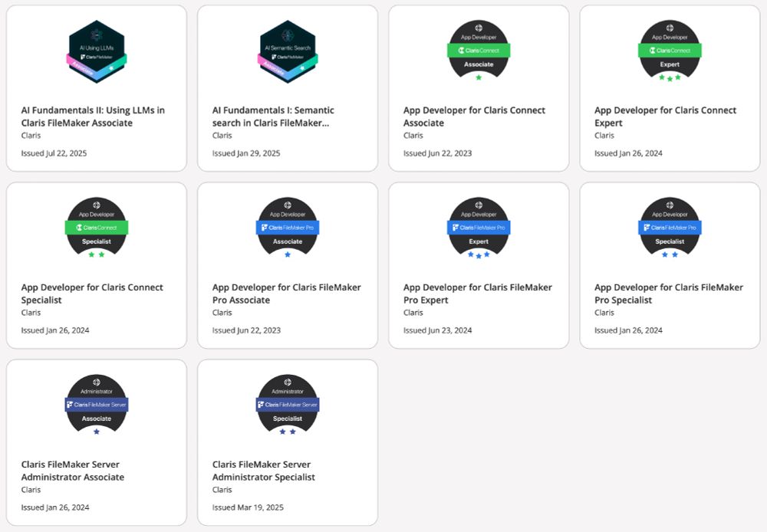Viewport: 767px width, 532px height.
Task: Select Claris issuer under FileMaker Pro Expert title
Action: [x=413, y=313]
